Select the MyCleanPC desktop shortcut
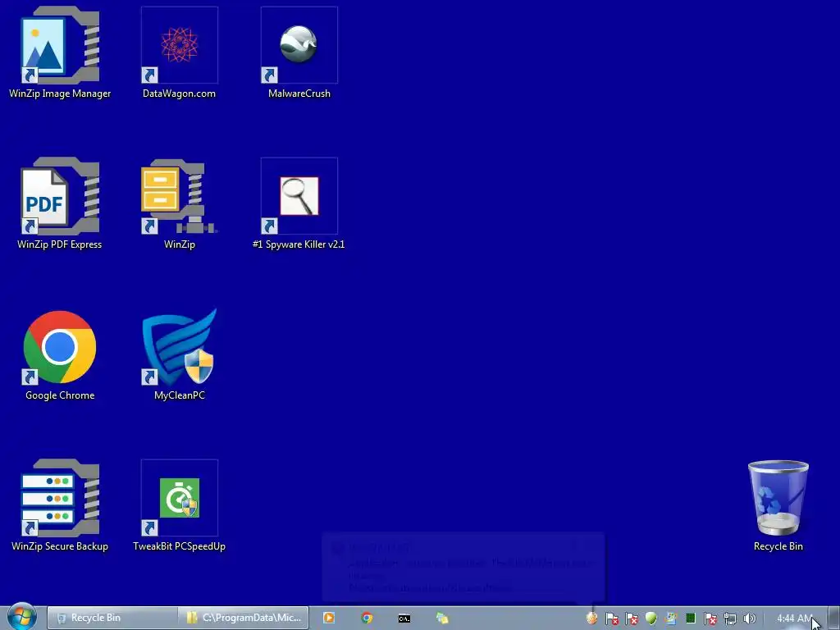 [x=180, y=354]
